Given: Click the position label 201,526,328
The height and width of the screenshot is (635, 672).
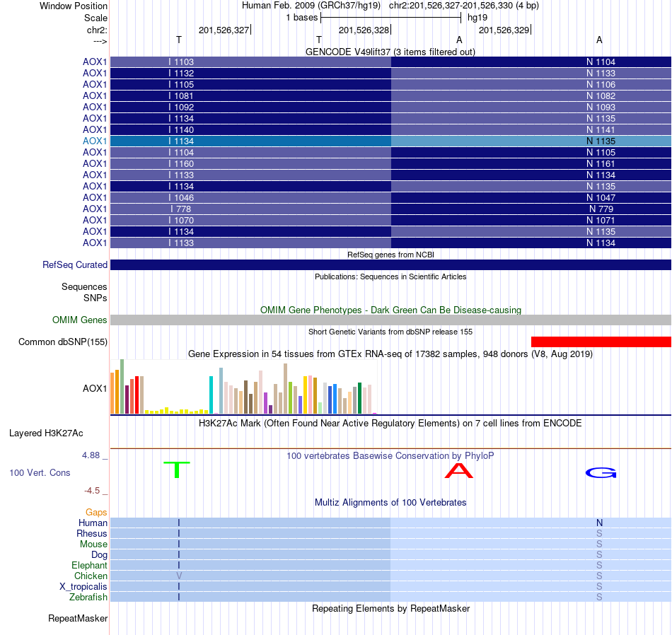Looking at the screenshot, I should click(x=364, y=30).
